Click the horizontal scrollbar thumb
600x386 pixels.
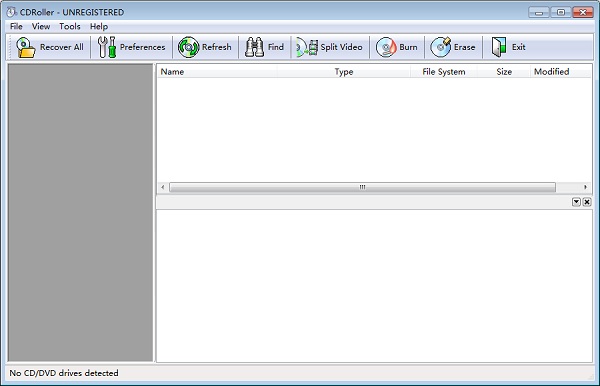pos(362,187)
